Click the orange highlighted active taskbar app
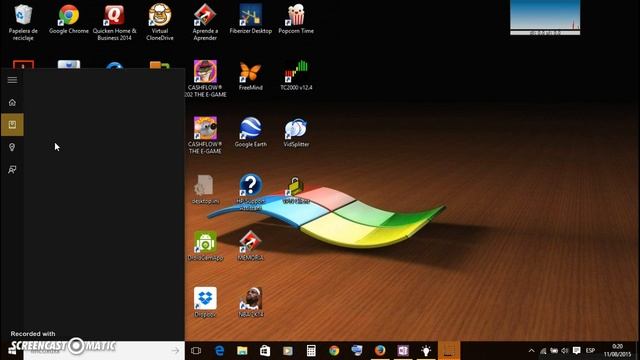Screen dimensions: 640x360 [449, 351]
